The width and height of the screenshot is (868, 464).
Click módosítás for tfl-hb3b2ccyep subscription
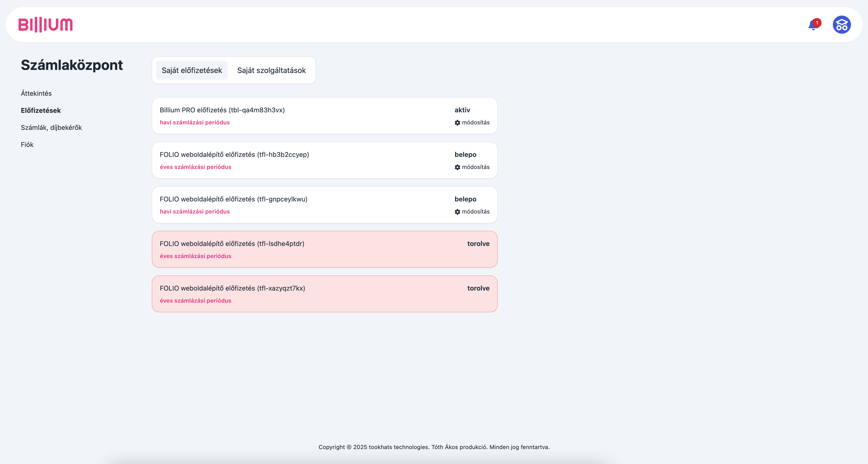[x=476, y=167]
